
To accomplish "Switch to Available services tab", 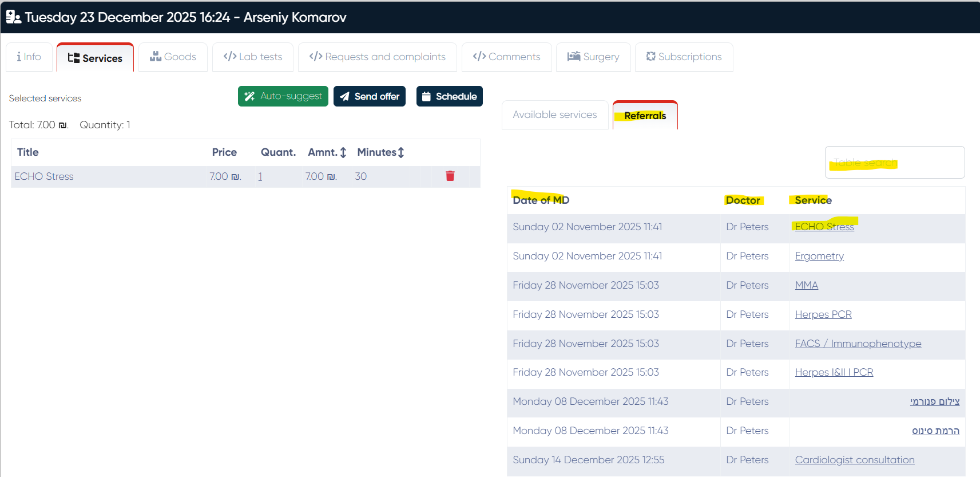I will click(554, 115).
